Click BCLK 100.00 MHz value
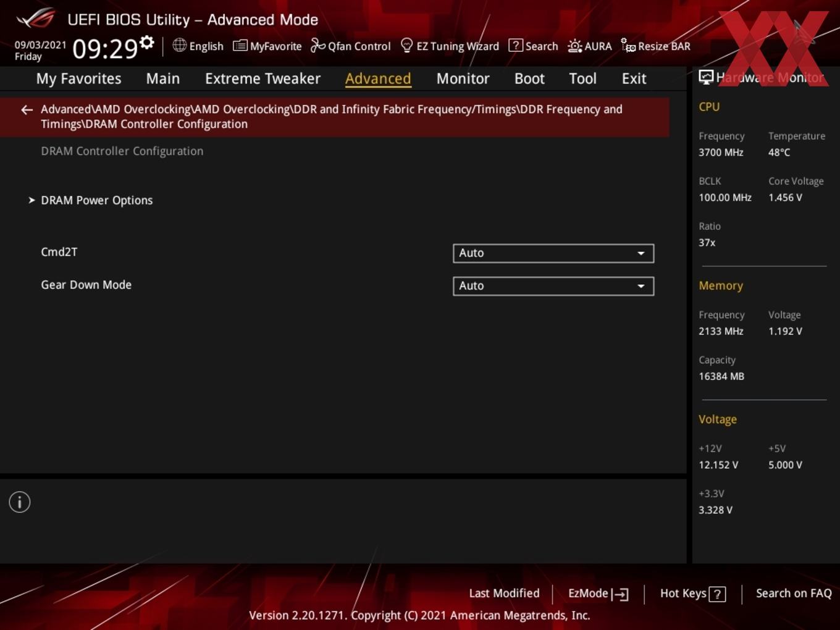The width and height of the screenshot is (840, 630). [725, 198]
